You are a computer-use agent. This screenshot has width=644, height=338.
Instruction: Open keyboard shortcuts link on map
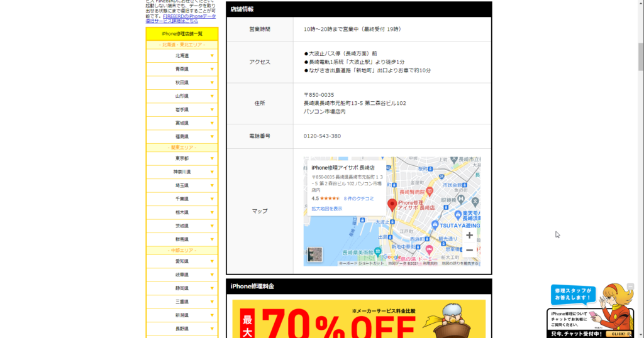coord(362,264)
